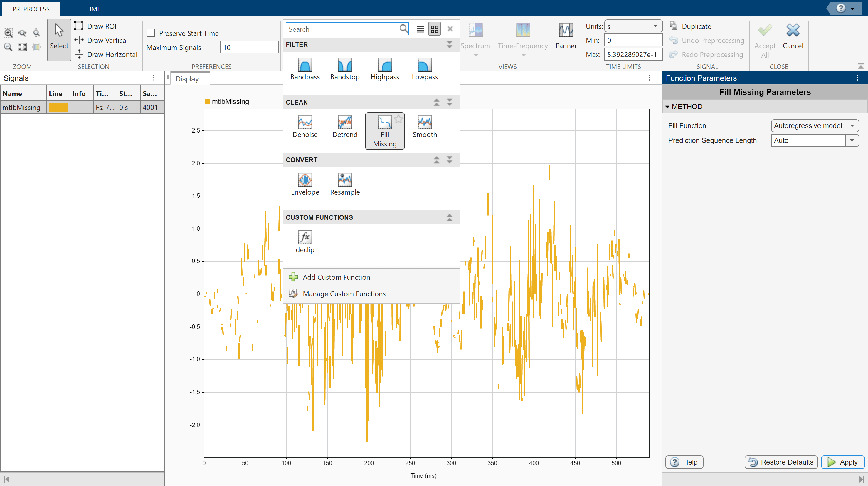Click Add Custom Function menu entry
The height and width of the screenshot is (486, 868).
pos(336,277)
